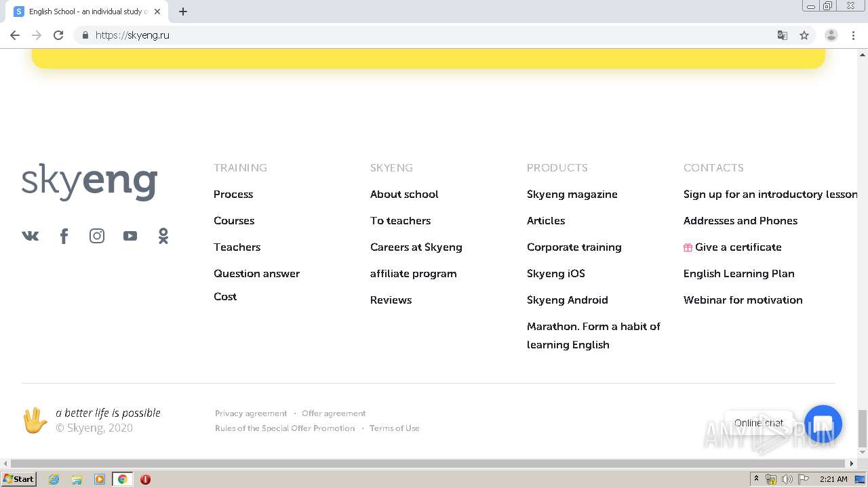This screenshot has width=868, height=488.
Task: Open English Learning Plan link
Action: tap(739, 273)
